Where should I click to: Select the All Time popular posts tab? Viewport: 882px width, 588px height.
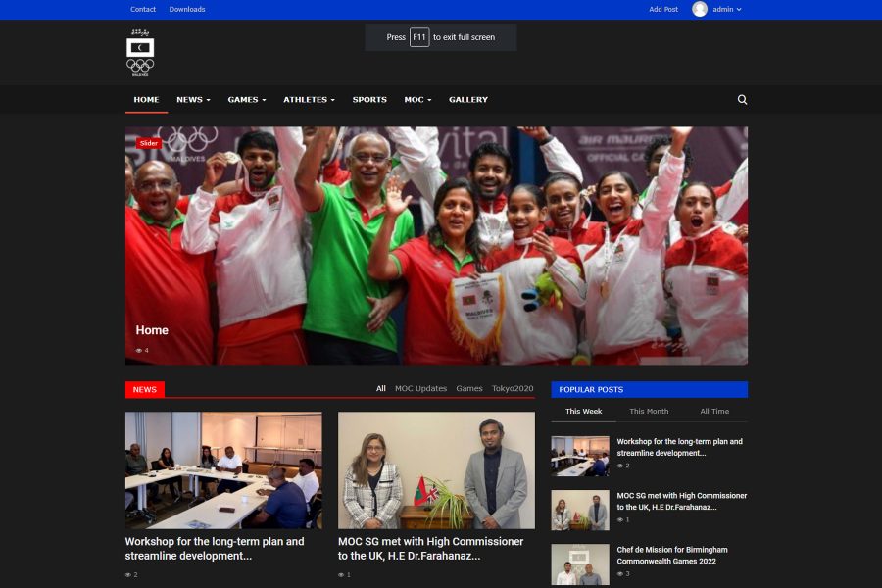pyautogui.click(x=714, y=412)
